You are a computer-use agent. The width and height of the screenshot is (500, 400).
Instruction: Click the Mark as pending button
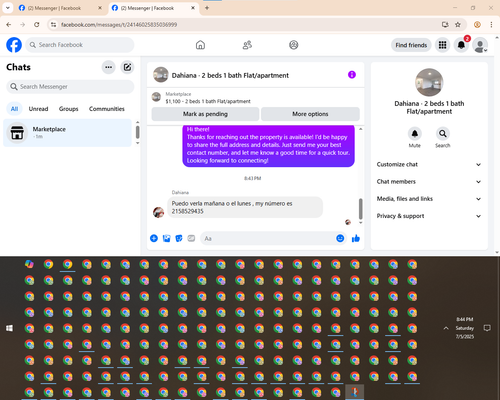tap(205, 114)
